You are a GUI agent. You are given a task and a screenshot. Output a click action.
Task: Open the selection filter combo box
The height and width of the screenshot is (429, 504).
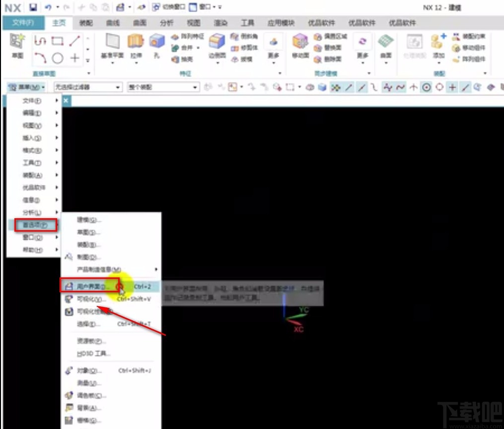(x=88, y=87)
